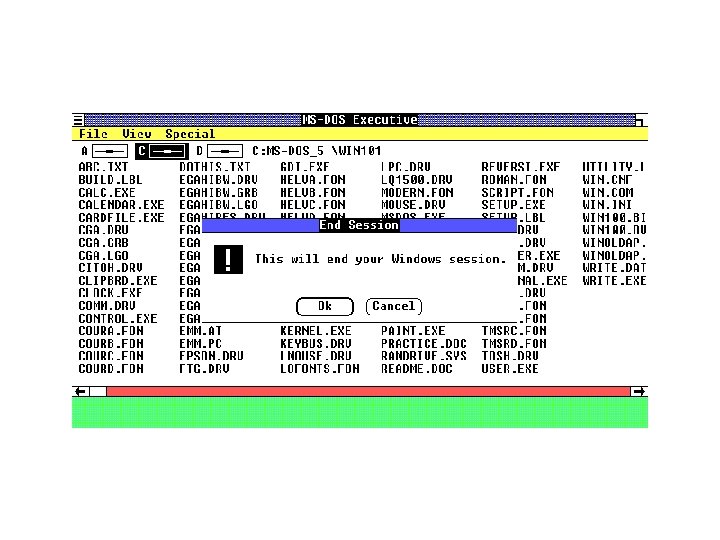
Task: Select file PAINT.EXE
Action: click(x=413, y=331)
